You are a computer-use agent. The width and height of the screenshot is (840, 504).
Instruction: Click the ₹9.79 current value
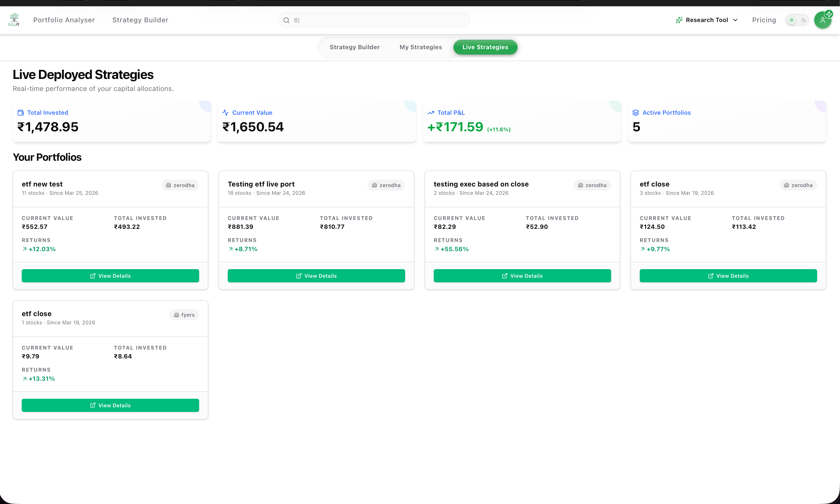(31, 356)
